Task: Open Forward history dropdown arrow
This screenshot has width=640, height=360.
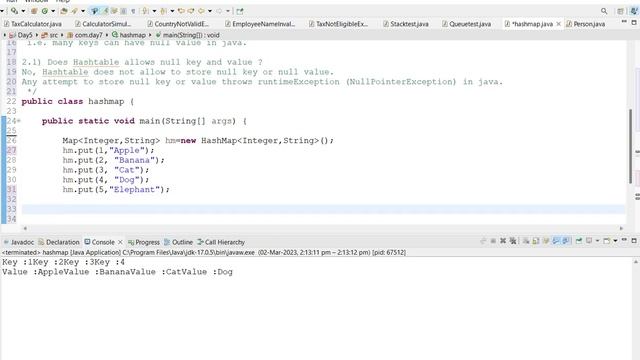Action: pyautogui.click(x=228, y=11)
